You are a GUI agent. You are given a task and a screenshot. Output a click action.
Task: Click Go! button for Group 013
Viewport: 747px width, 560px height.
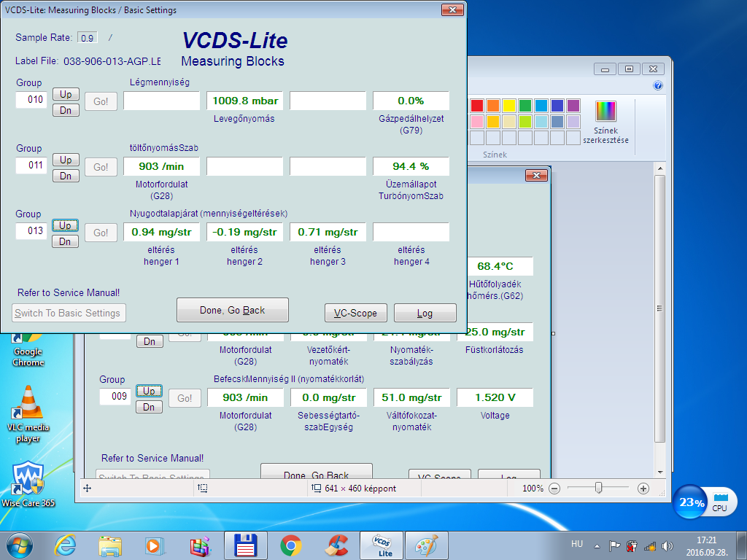101,233
